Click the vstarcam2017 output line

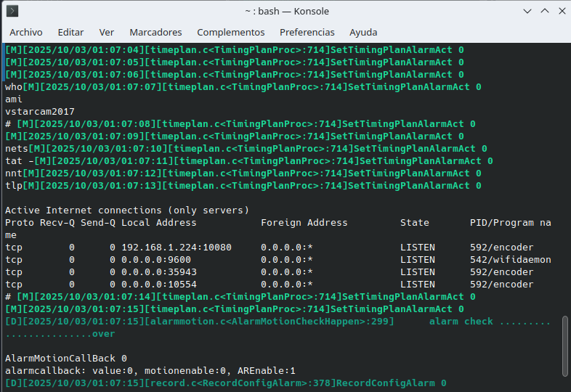(x=40, y=111)
